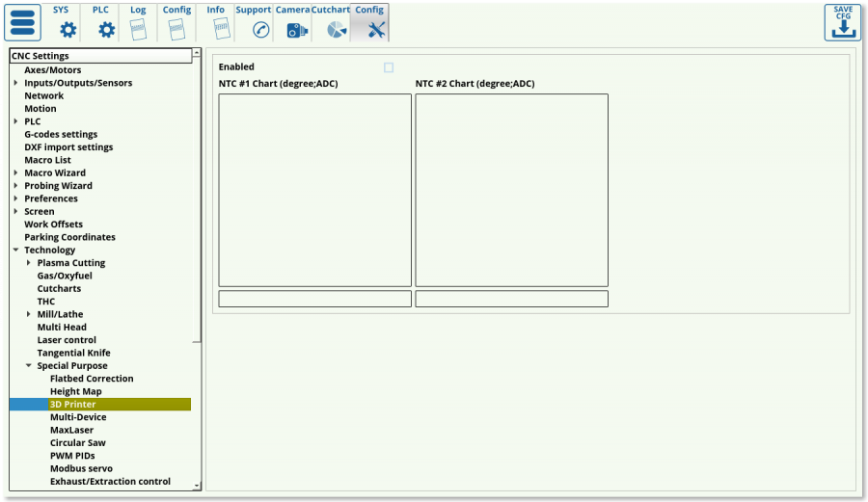
Task: Open the Support phone icon
Action: pos(260,29)
